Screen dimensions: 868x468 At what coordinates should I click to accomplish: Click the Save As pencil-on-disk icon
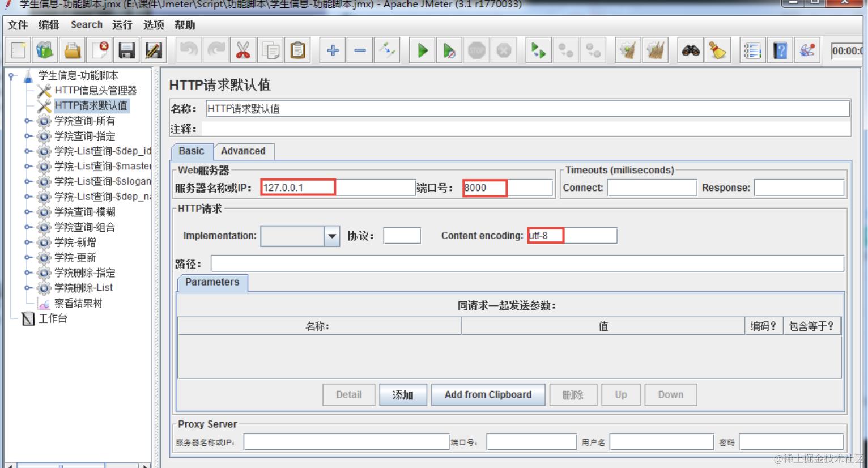click(x=154, y=50)
